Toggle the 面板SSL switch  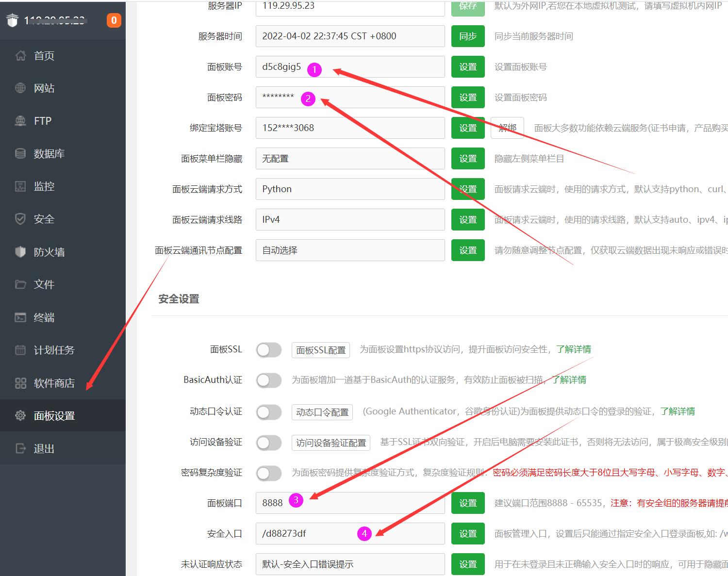click(269, 350)
